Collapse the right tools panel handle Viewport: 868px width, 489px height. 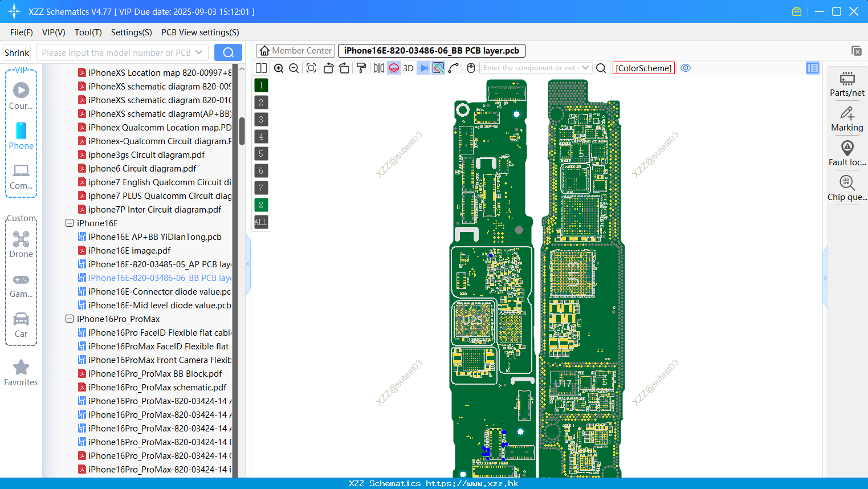click(x=825, y=278)
